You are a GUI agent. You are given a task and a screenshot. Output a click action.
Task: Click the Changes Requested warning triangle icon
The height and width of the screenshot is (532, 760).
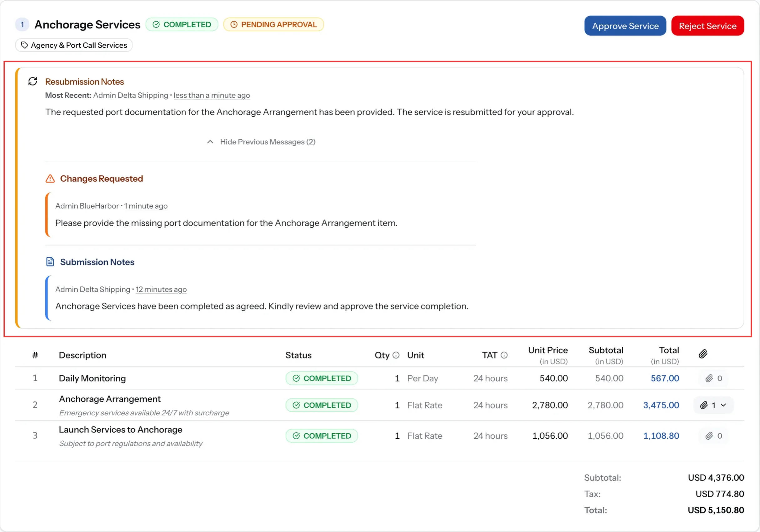pos(50,179)
